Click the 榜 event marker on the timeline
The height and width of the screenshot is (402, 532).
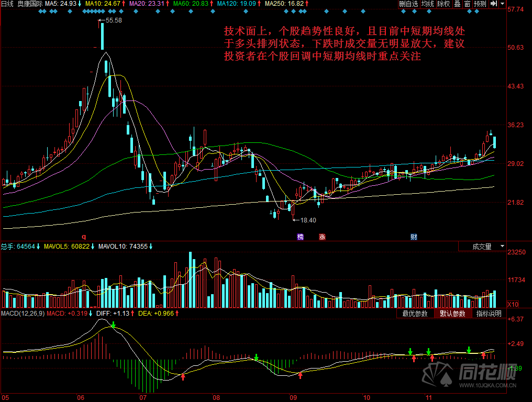pos(300,237)
